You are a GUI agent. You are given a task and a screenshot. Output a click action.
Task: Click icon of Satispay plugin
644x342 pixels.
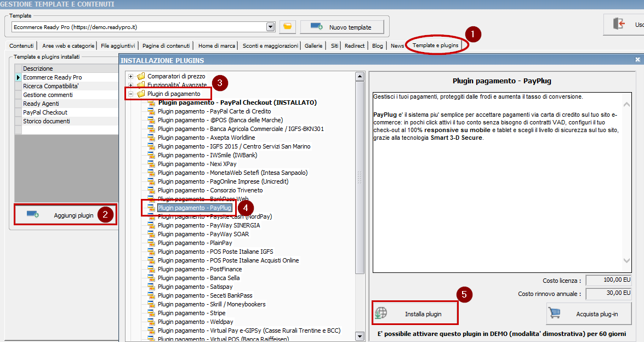151,287
